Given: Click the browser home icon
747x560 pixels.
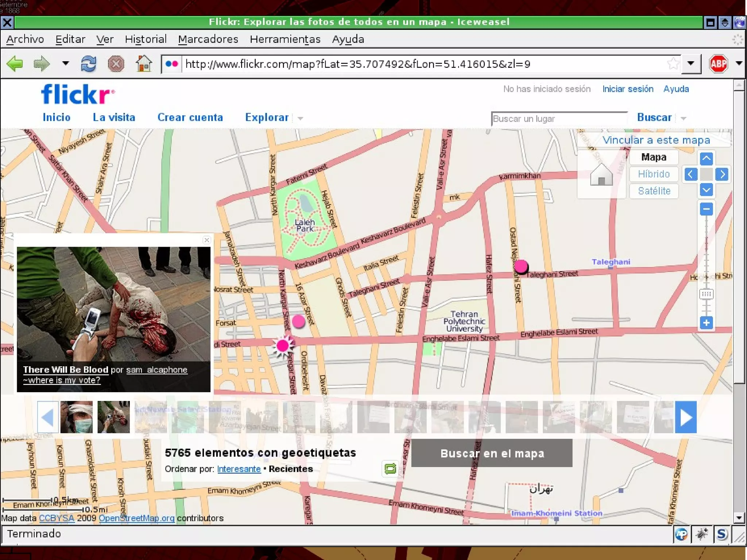Looking at the screenshot, I should tap(144, 64).
